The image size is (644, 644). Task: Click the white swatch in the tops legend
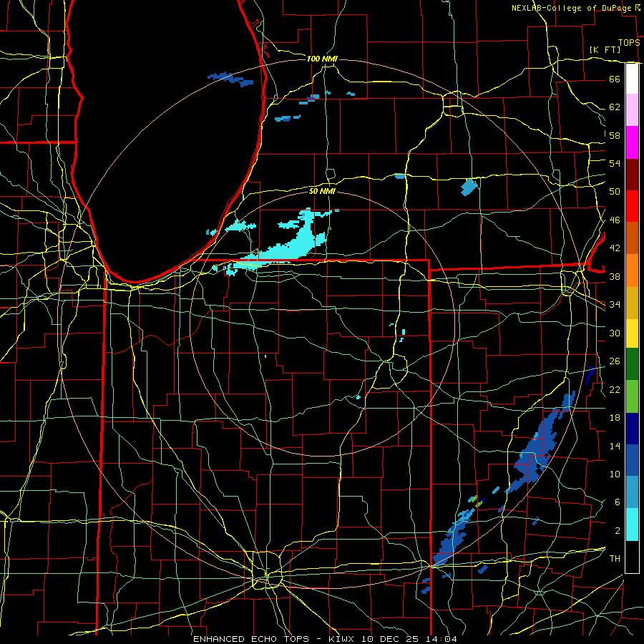pos(632,79)
